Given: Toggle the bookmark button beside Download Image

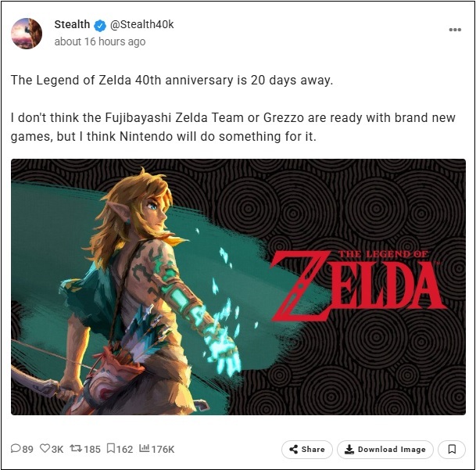Looking at the screenshot, I should [x=452, y=450].
